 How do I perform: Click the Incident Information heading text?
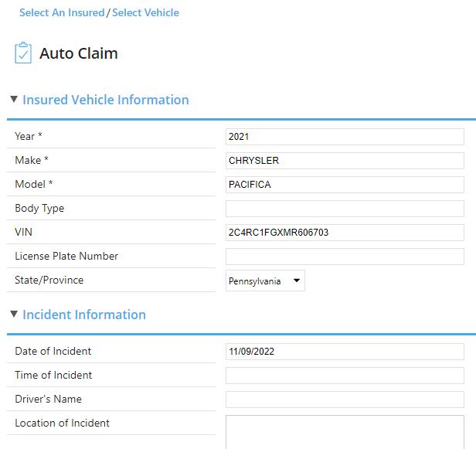[x=84, y=315]
